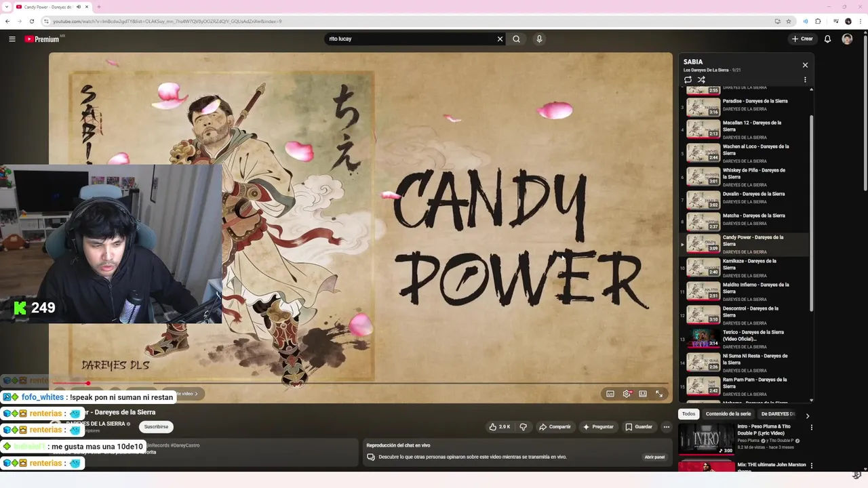Open options menu for the Intro video
This screenshot has height=488, width=868.
tap(811, 428)
